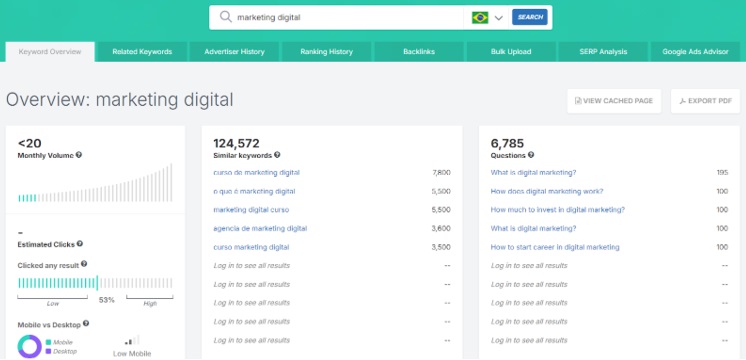
Task: Click the Brazil flag icon
Action: point(480,18)
